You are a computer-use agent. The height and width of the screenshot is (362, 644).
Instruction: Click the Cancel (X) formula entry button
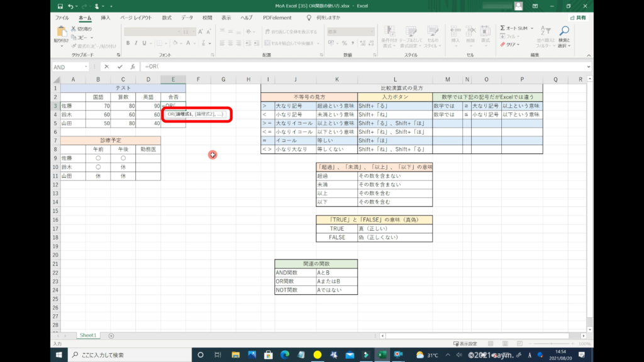point(107,67)
